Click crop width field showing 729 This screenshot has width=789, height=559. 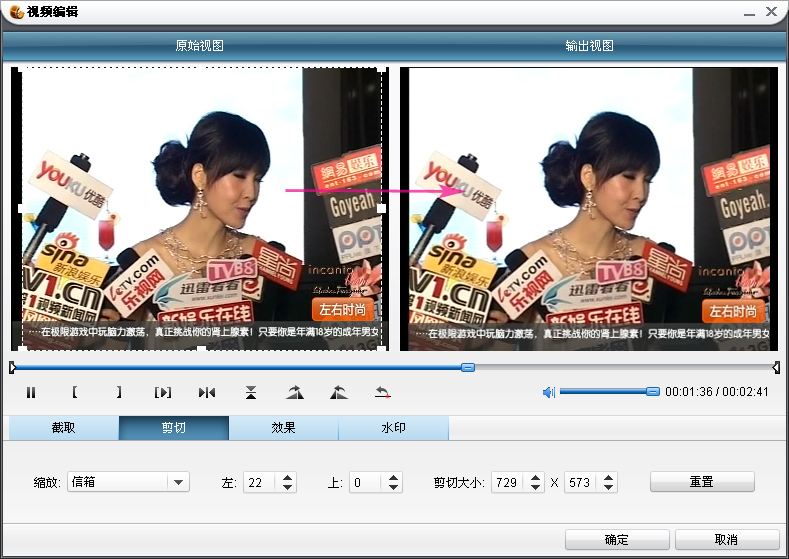click(x=507, y=483)
